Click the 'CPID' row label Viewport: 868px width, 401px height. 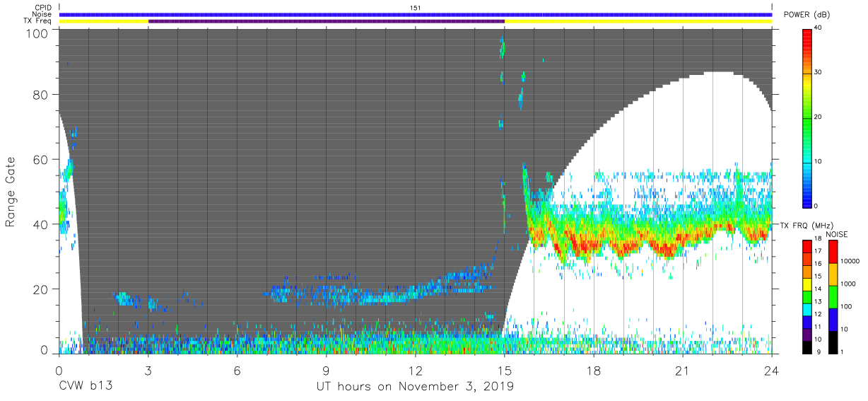pos(44,8)
